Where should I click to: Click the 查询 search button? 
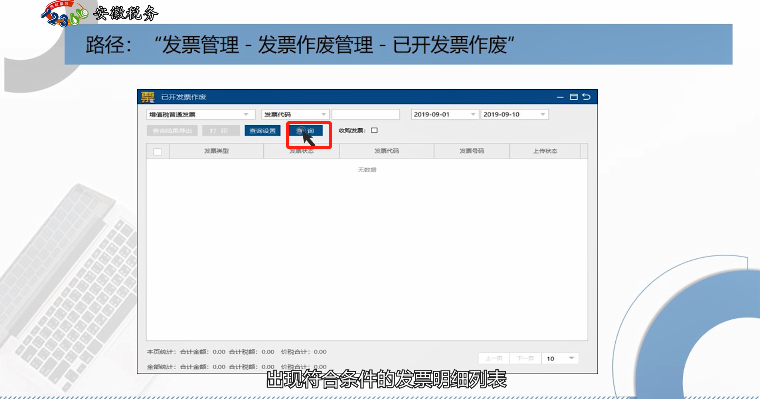305,131
